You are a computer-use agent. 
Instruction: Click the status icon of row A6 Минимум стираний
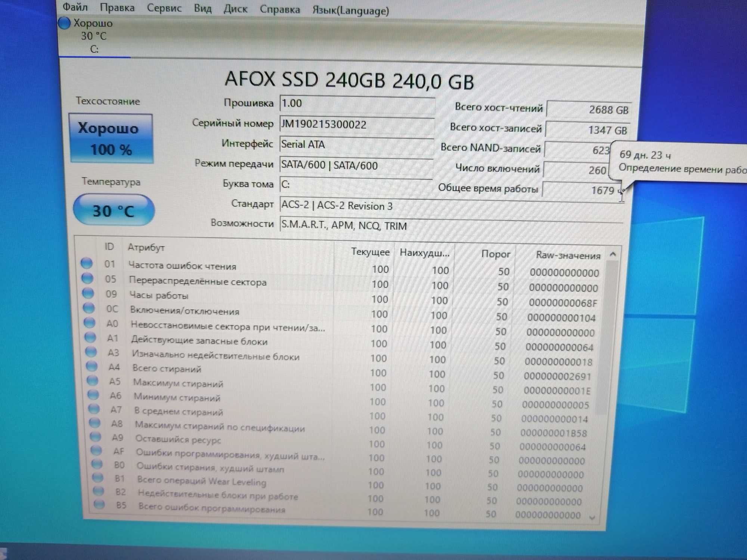click(x=93, y=395)
